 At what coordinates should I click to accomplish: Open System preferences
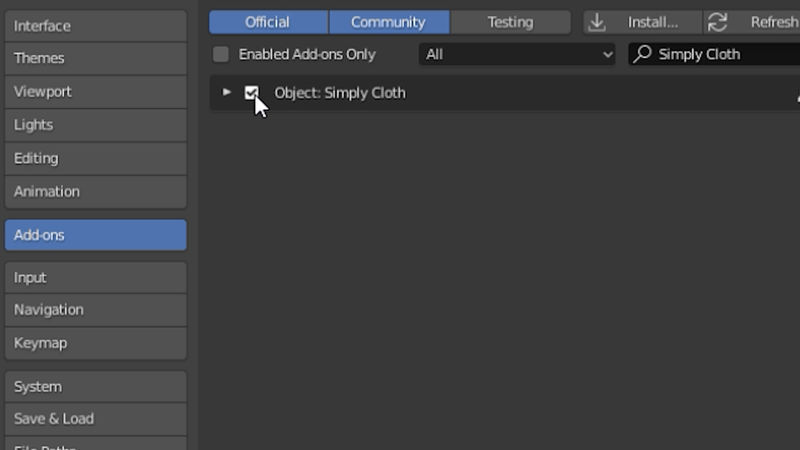[x=95, y=387]
